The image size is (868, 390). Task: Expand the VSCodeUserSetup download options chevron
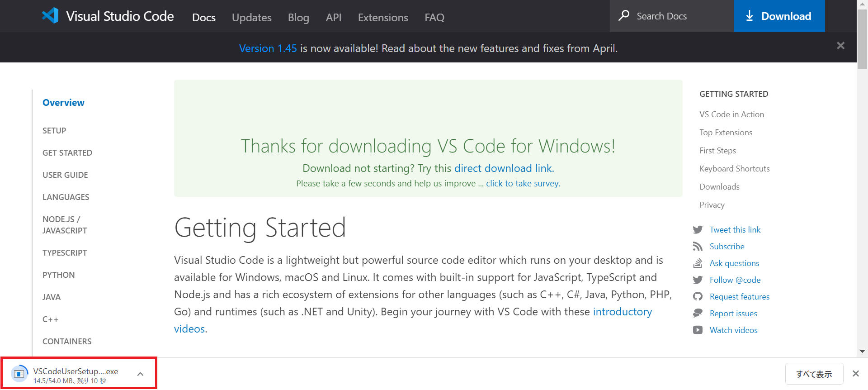(140, 374)
